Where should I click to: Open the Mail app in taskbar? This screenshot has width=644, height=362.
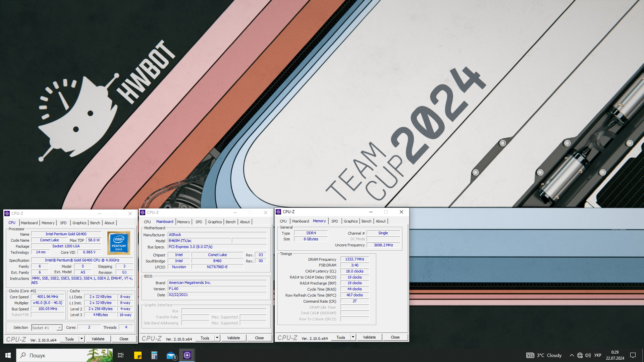point(171,355)
